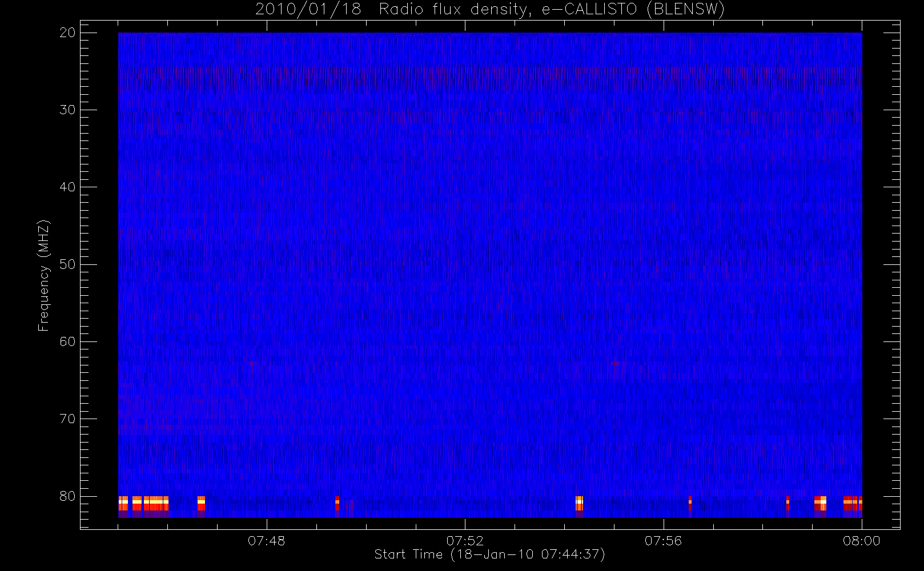The width and height of the screenshot is (924, 571).
Task: Click the 60 frequency tick label
Action: tap(67, 341)
